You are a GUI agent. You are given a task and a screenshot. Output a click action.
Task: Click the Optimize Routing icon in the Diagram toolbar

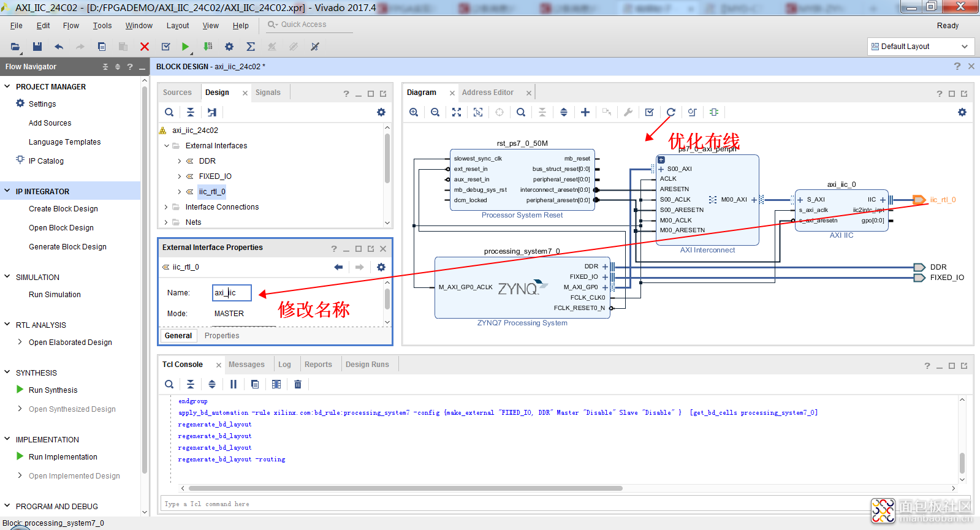(693, 112)
